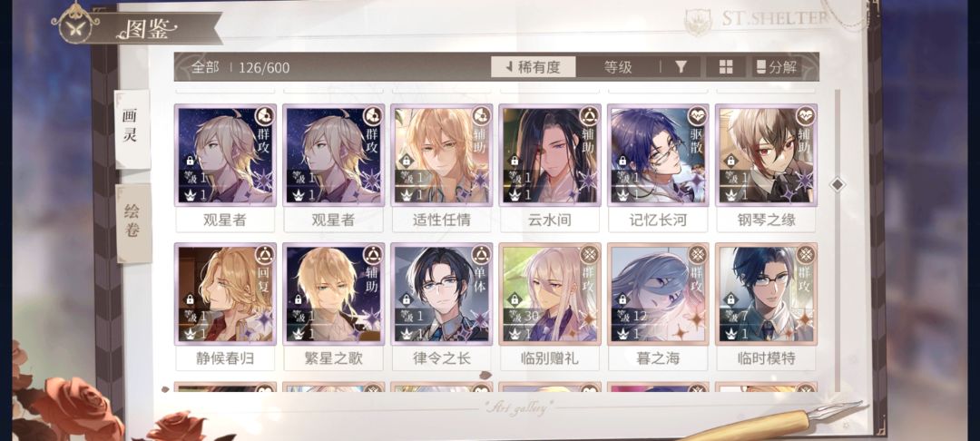
Task: Click crossed type badge on 暮之海 card
Action: (696, 255)
